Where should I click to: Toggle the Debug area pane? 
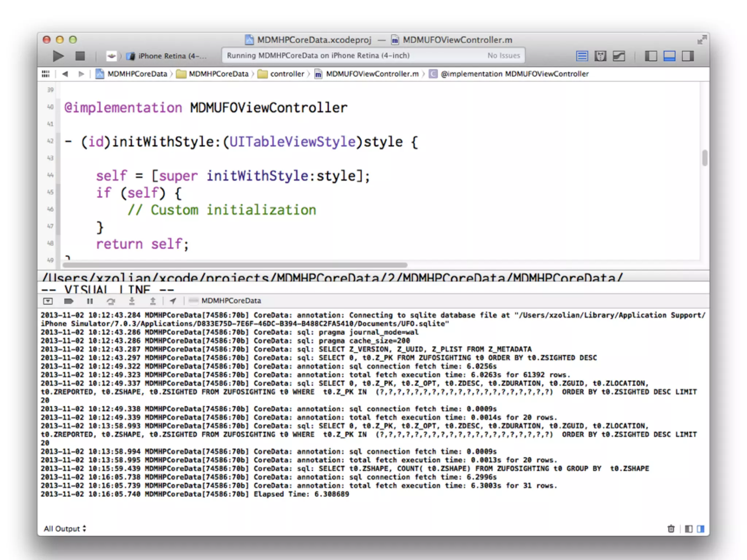tap(669, 56)
